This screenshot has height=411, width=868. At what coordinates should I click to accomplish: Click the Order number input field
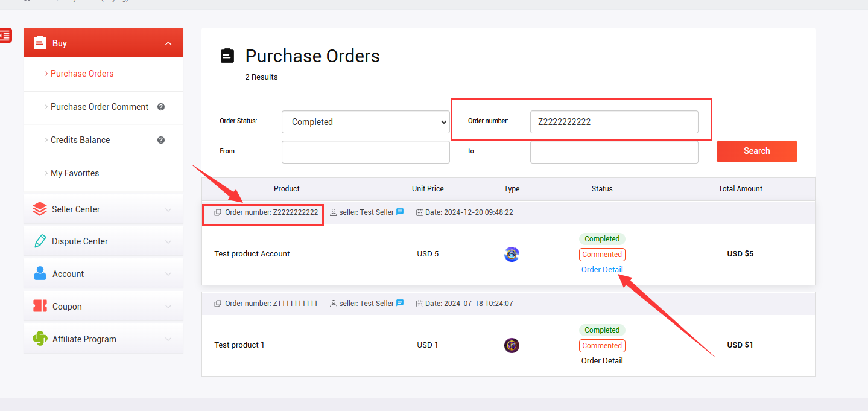[613, 122]
